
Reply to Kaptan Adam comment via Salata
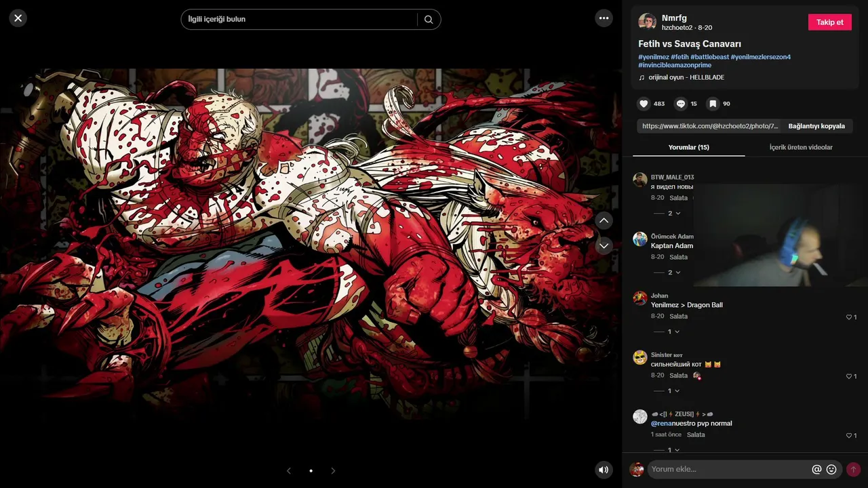coord(678,257)
